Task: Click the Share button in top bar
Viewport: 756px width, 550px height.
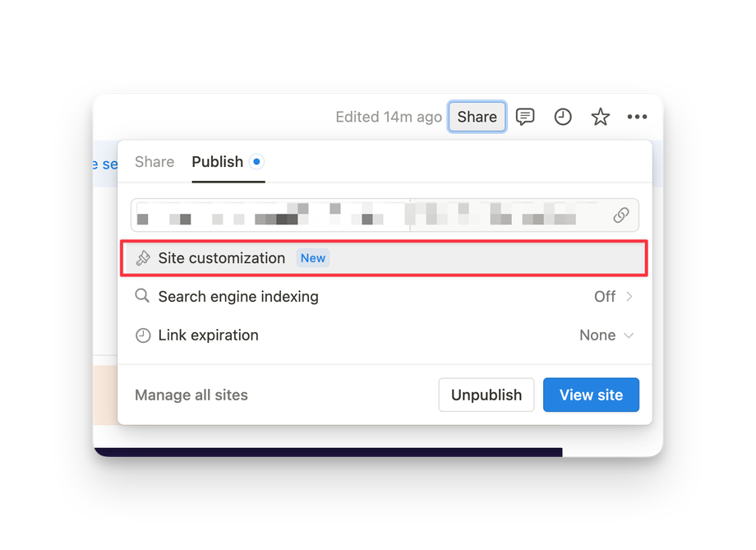Action: point(477,117)
